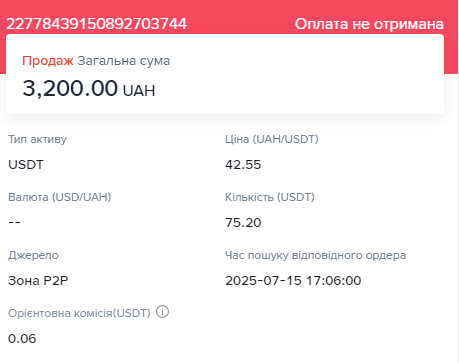
Task: Click the 'Орієнтовна комісія(USDT)' label
Action: click(79, 313)
